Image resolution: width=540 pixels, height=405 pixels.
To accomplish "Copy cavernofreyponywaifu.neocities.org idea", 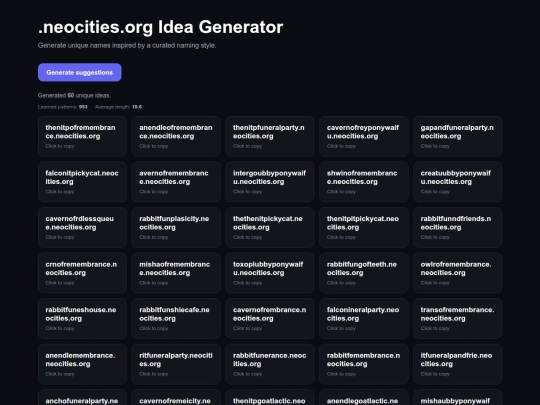I will click(x=364, y=136).
